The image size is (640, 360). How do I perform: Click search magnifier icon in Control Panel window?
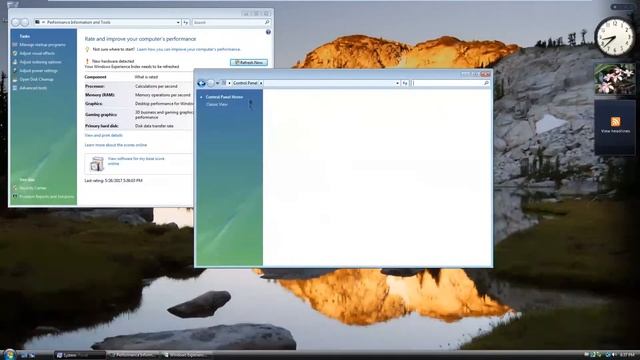(487, 83)
